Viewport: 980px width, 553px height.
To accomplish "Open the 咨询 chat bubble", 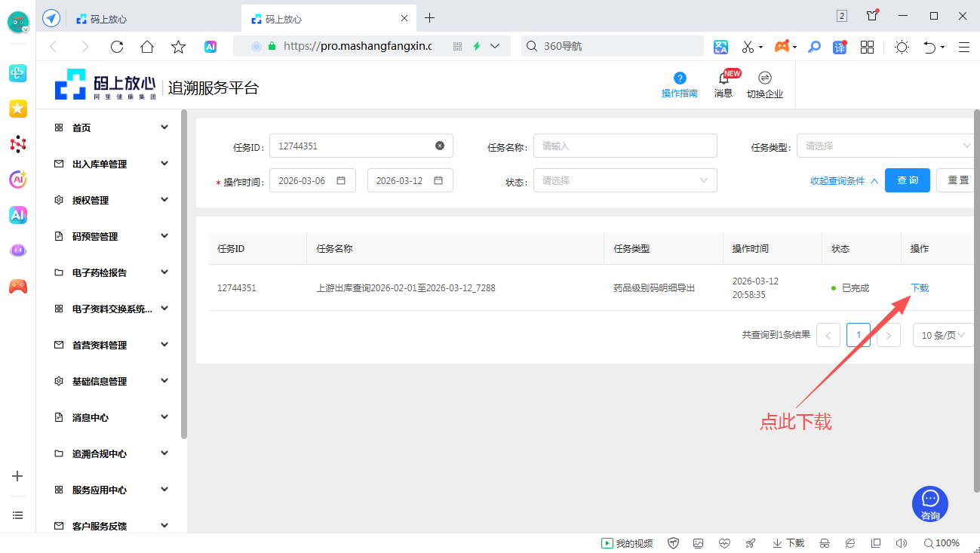I will [929, 503].
